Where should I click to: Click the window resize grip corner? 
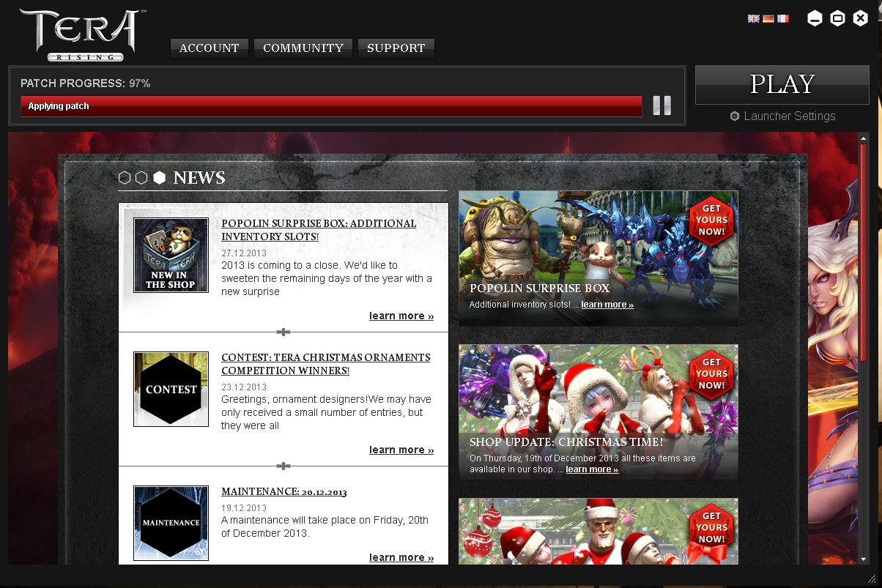(871, 578)
